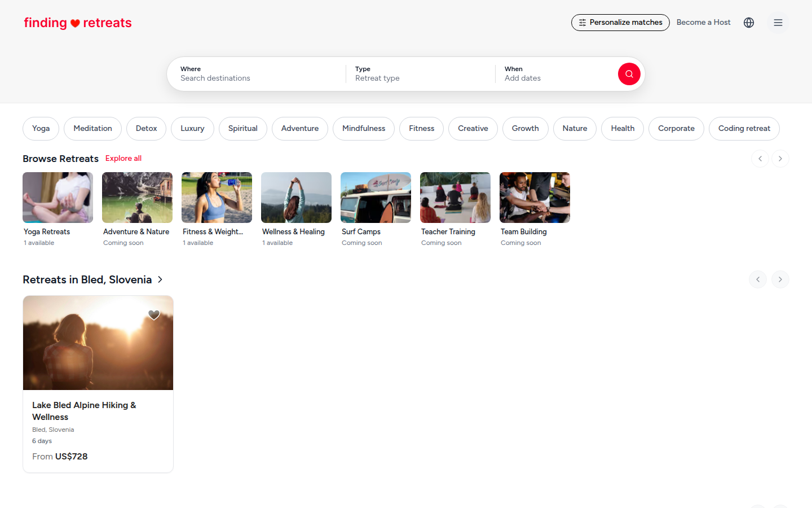Filter by Spiritual chip
The width and height of the screenshot is (812, 508).
tap(243, 129)
